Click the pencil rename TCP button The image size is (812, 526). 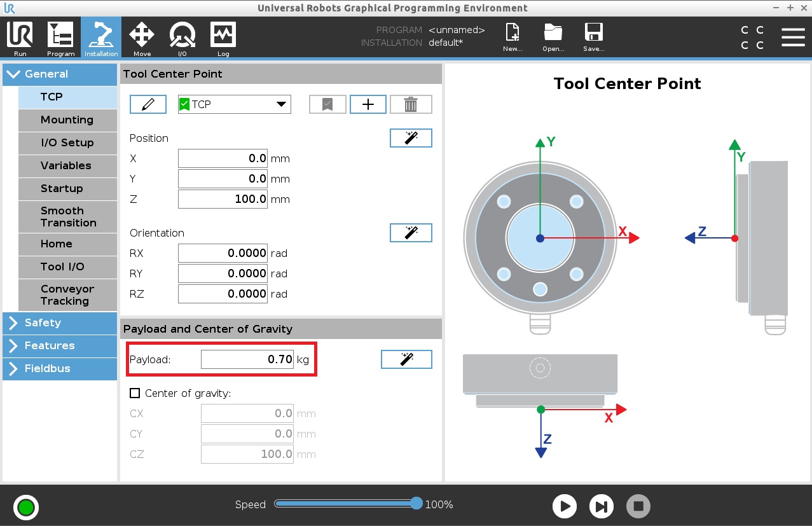coord(148,104)
